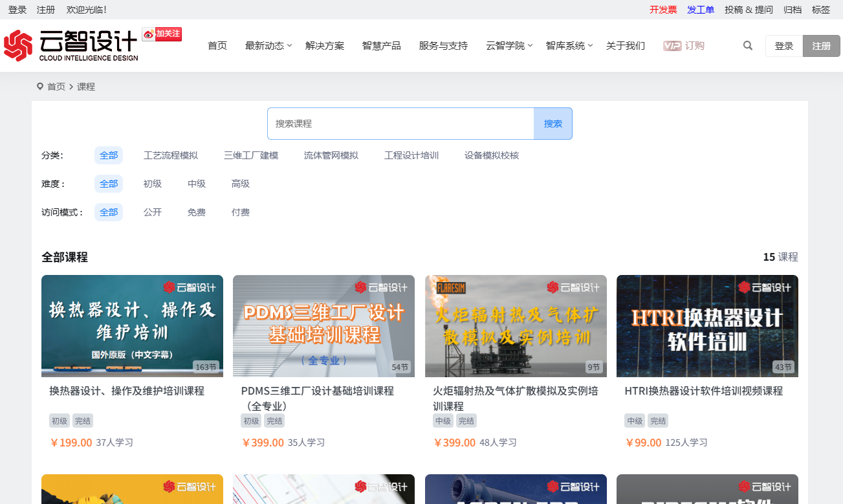Click the 163节 lesson count badge

(x=206, y=367)
